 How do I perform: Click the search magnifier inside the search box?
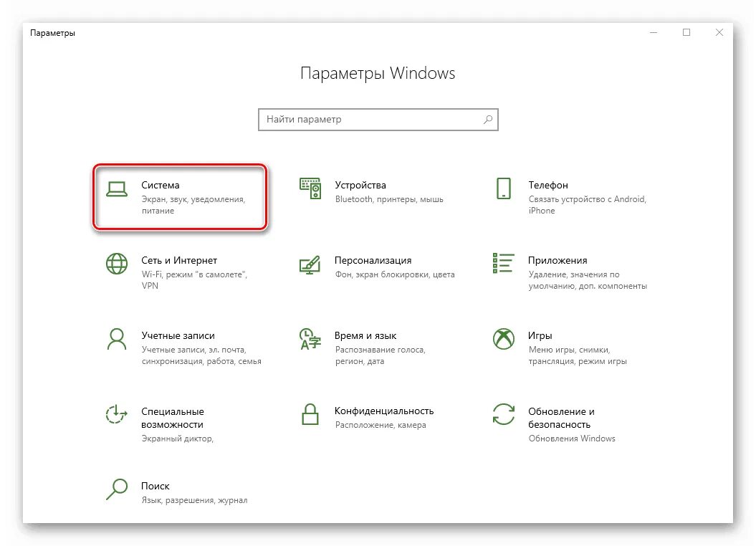(487, 119)
